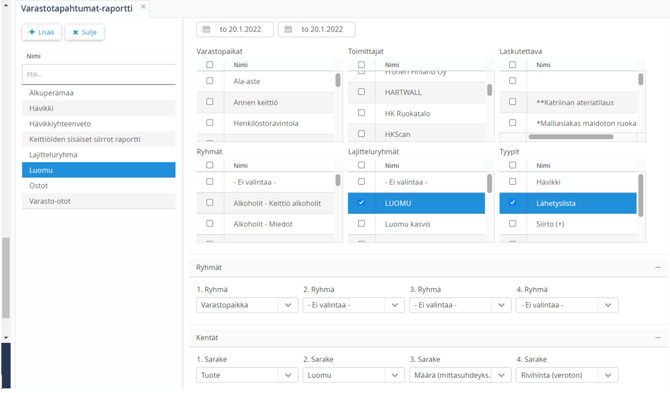Click the Sulje close button

(x=85, y=32)
